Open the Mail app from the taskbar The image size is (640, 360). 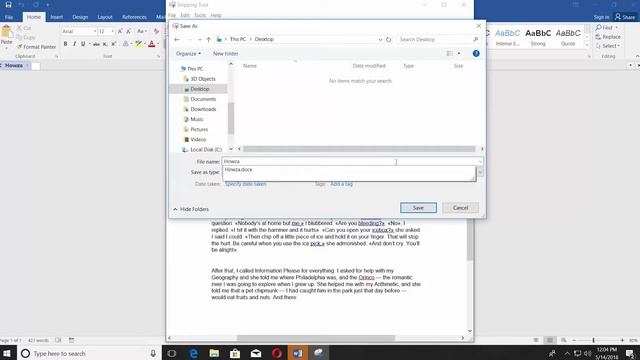pos(256,353)
